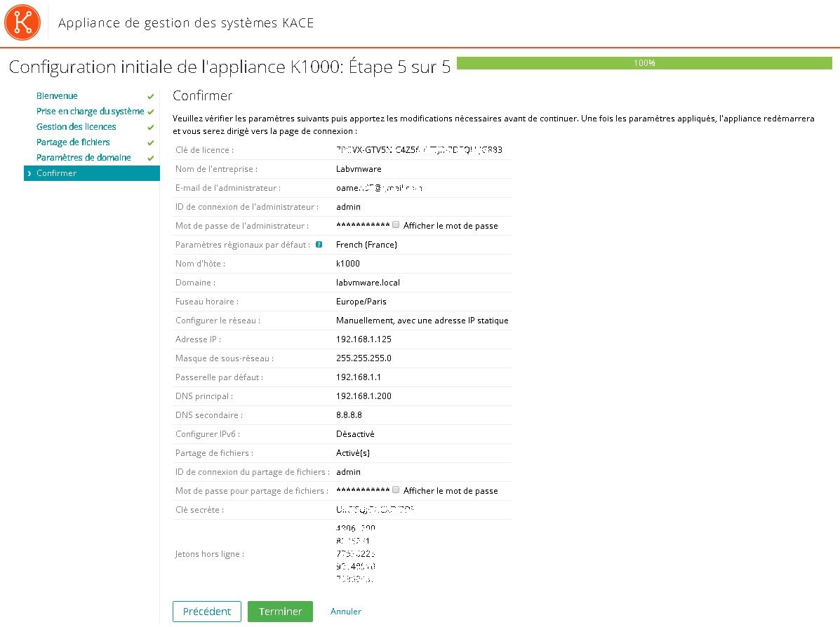
Task: Click the Prise en charge du système checkmark
Action: (151, 112)
